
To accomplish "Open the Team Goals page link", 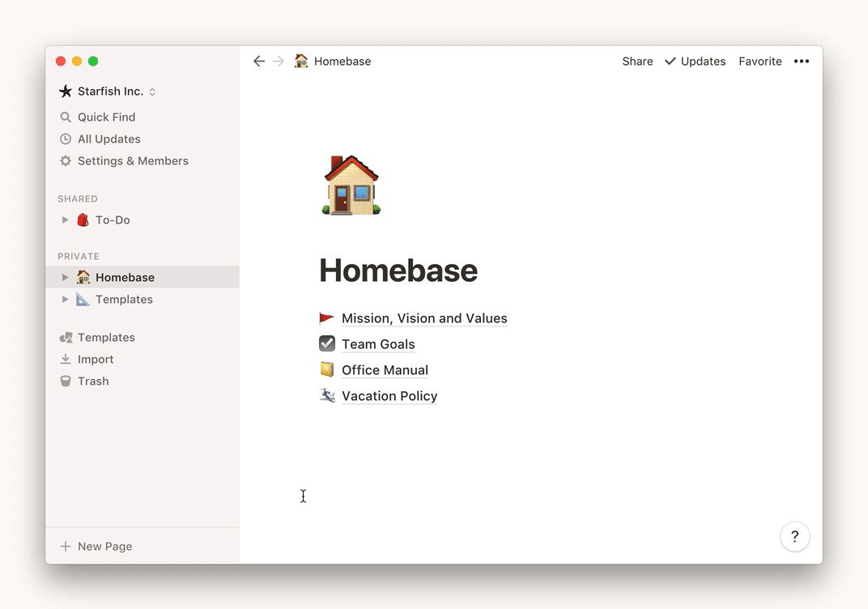I will [x=378, y=344].
